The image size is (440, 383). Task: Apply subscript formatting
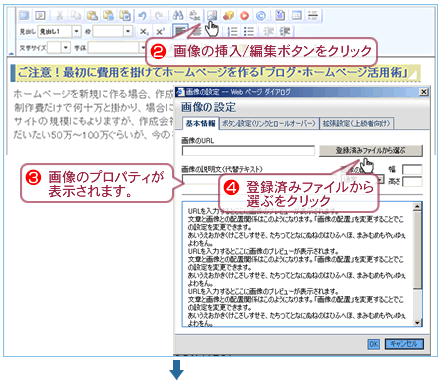144,31
